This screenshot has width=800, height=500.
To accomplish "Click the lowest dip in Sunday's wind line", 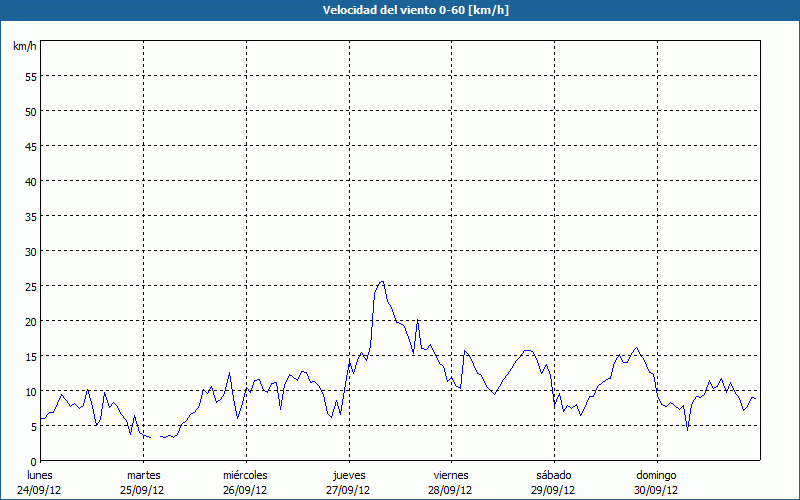I will click(x=687, y=429).
